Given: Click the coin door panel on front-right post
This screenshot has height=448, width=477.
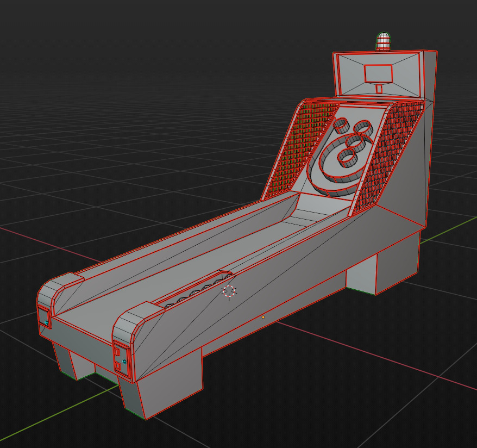Looking at the screenshot, I should [121, 359].
